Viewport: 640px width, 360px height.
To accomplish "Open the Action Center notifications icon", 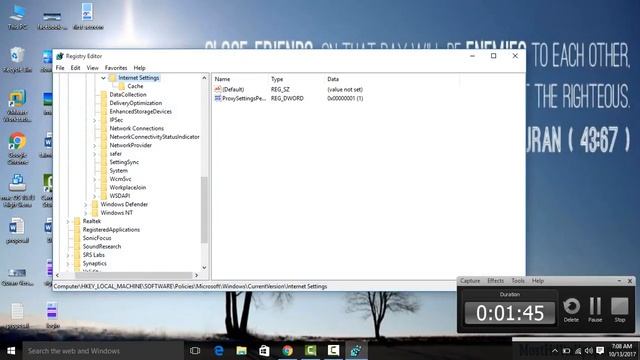I will 600,351.
